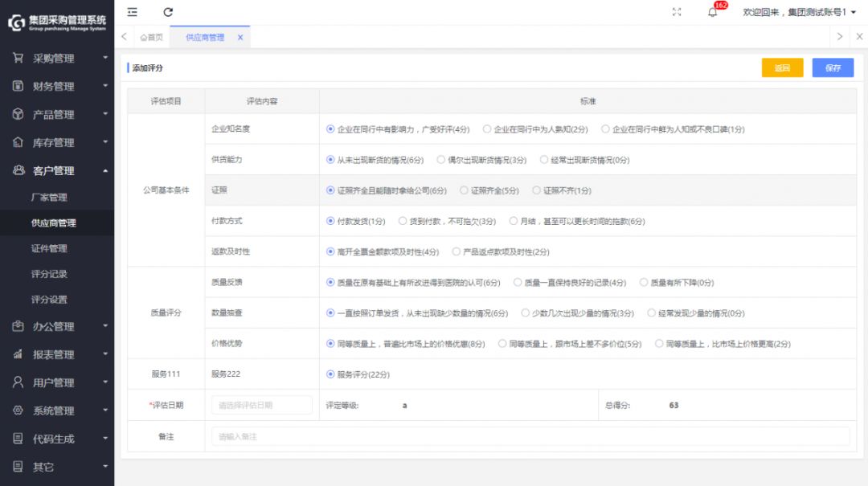This screenshot has height=486, width=868.
Task: Switch to the 首页 tab
Action: 152,37
